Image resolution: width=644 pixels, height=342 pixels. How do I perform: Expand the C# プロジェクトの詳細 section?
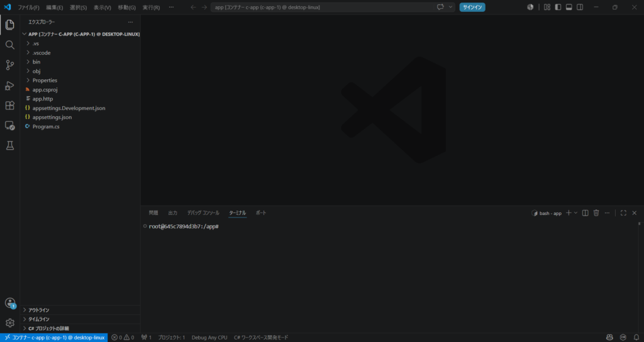(80, 328)
